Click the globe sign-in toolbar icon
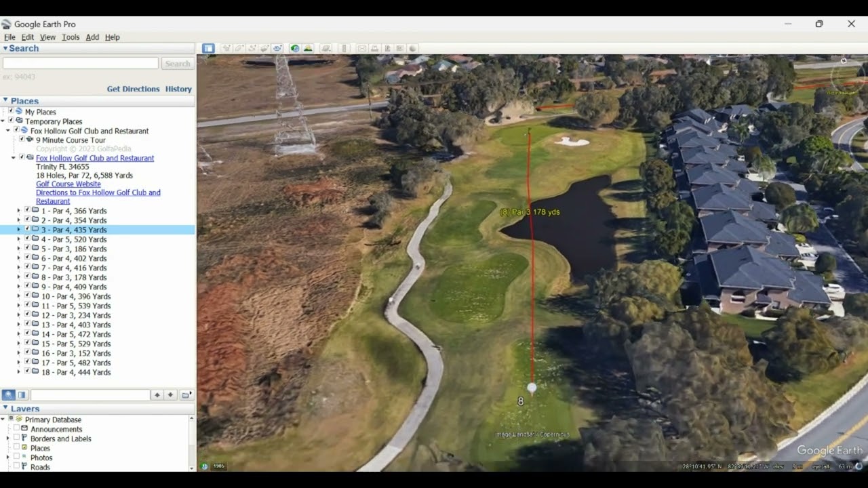This screenshot has width=868, height=488. [x=412, y=48]
